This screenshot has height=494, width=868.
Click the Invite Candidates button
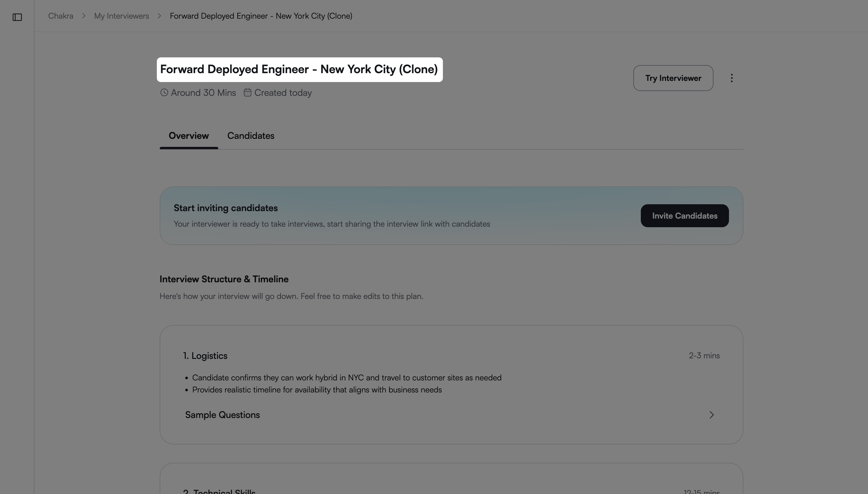684,216
